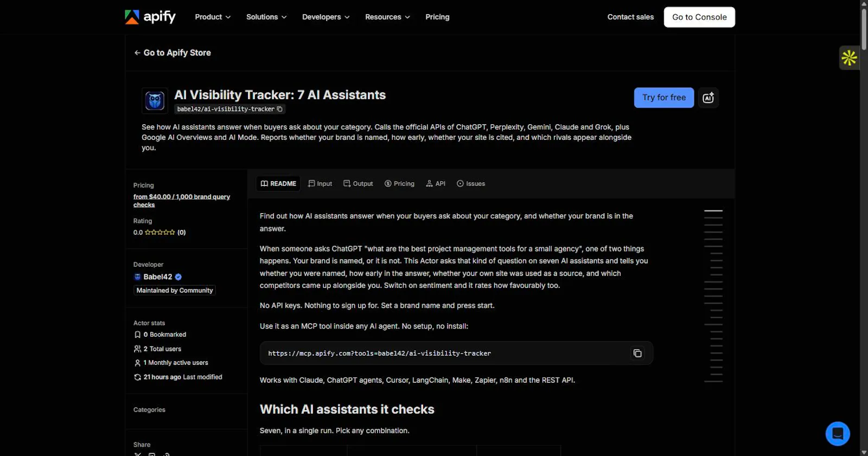Click the scroll up arrow of scrollbar
The height and width of the screenshot is (456, 868).
tap(864, 3)
